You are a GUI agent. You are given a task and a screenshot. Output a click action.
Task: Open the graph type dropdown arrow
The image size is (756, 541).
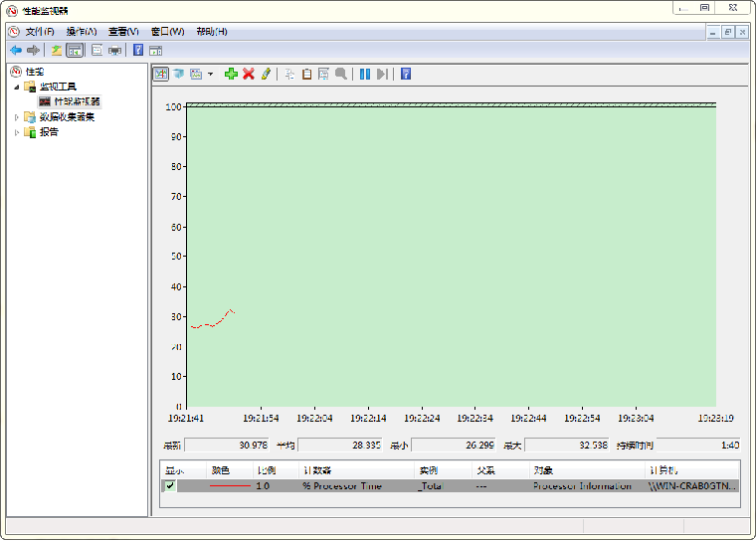(x=210, y=75)
